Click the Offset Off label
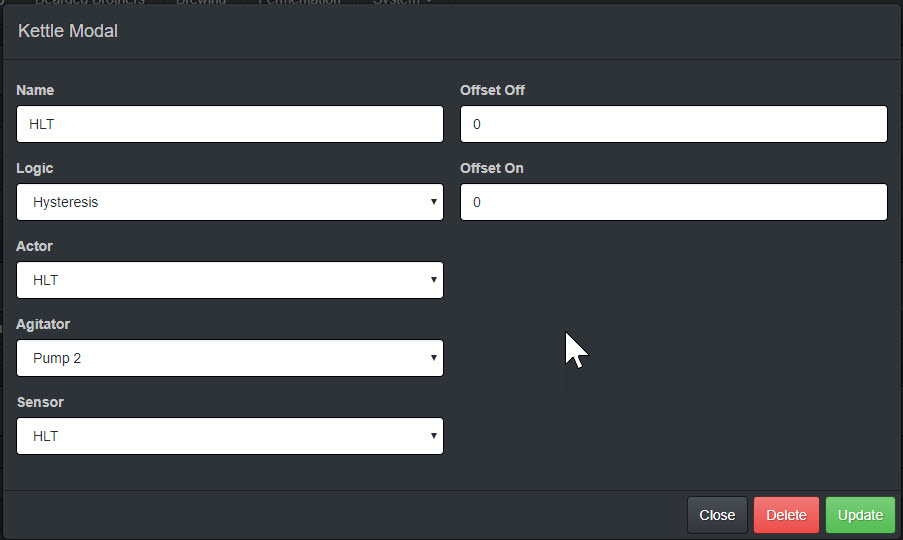Viewport: 903px width, 540px height. [492, 90]
